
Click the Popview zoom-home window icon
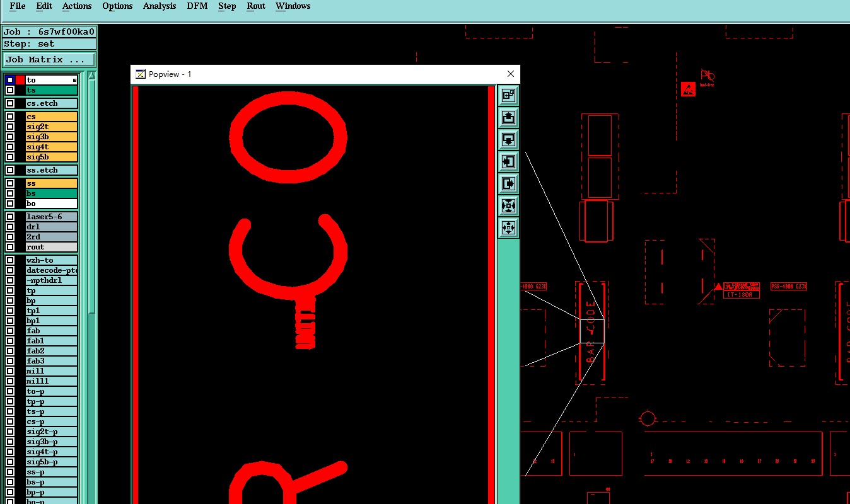[508, 95]
